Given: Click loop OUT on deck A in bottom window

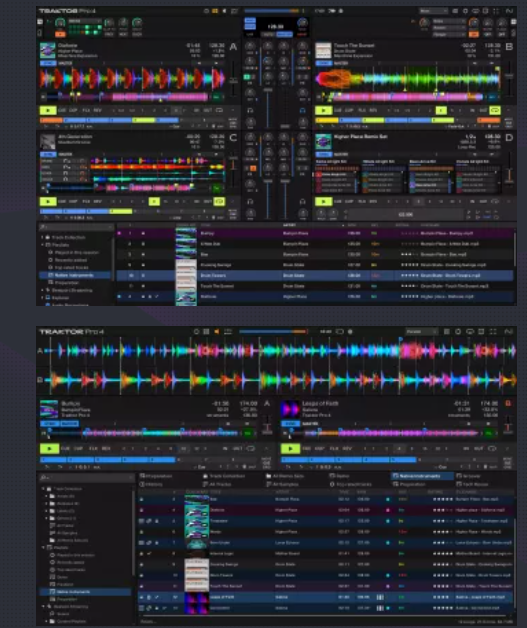Looking at the screenshot, I should pos(237,449).
